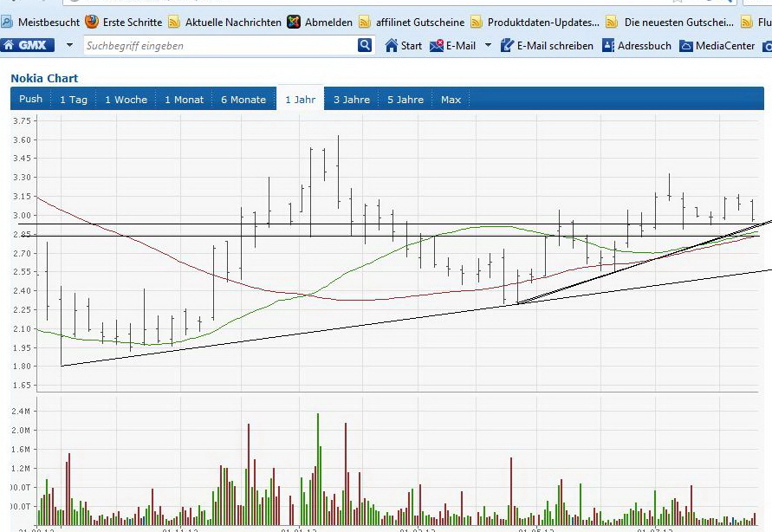Switch chart to Max range

[451, 100]
